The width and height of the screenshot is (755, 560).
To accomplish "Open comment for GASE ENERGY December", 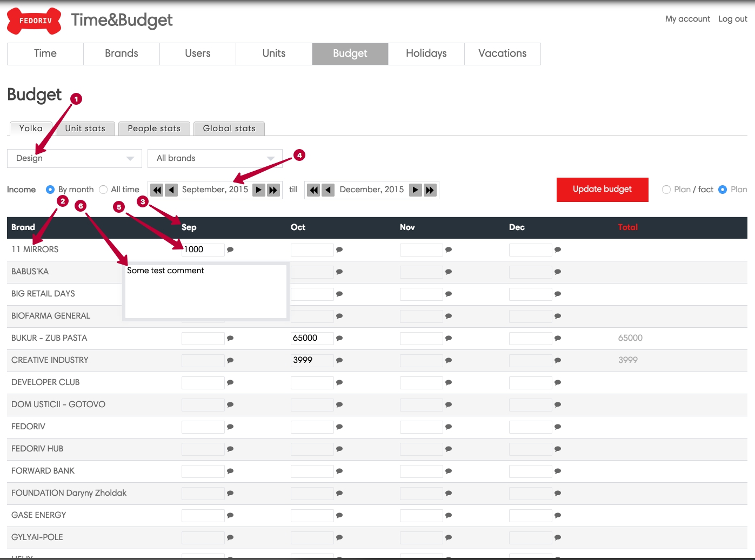I will point(558,515).
